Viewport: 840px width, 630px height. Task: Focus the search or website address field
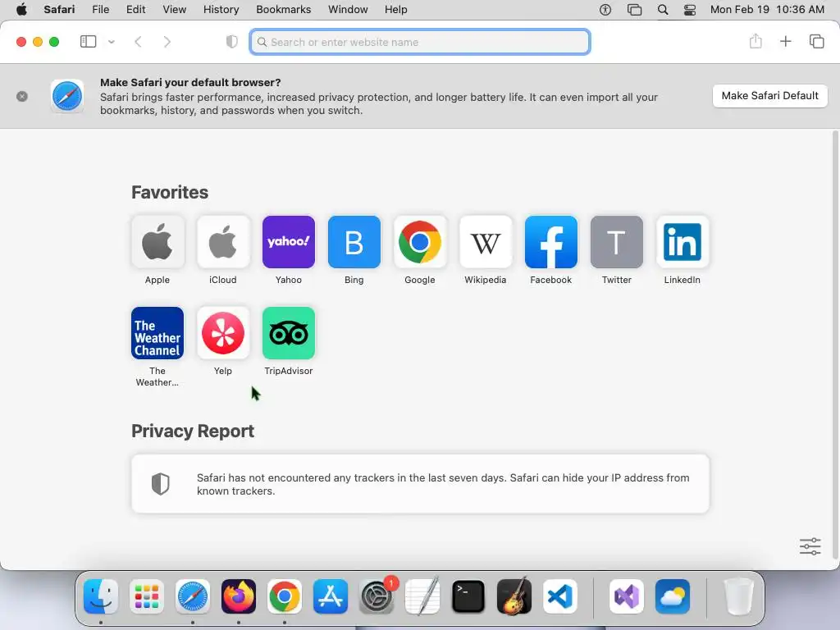coord(420,42)
